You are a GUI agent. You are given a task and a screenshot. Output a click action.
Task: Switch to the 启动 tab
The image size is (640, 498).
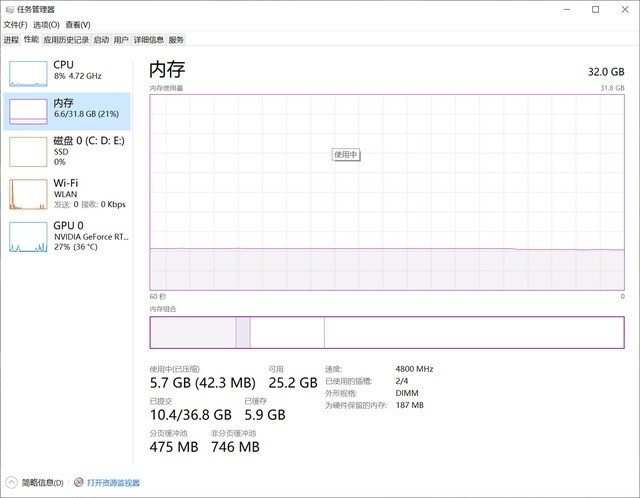click(101, 40)
